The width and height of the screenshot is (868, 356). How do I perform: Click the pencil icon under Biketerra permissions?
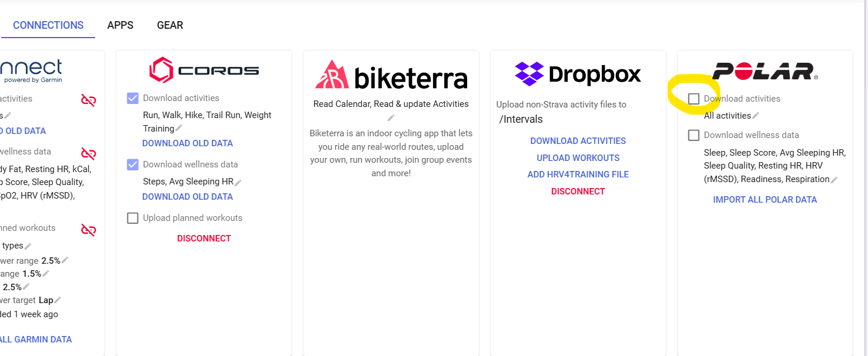pyautogui.click(x=391, y=117)
